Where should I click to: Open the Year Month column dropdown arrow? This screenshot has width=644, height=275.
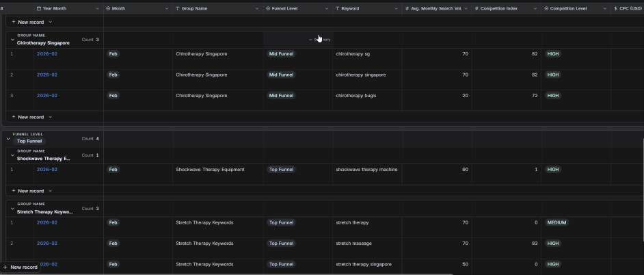[x=97, y=9]
